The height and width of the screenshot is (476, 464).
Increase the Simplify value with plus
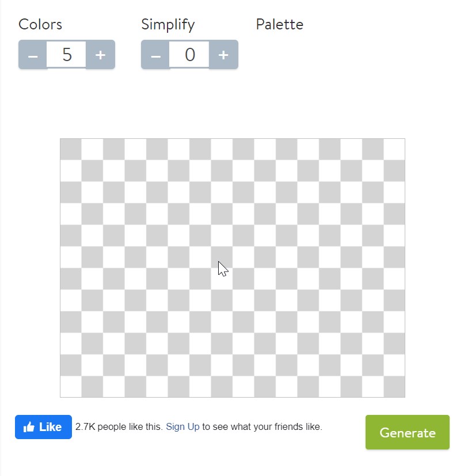click(x=223, y=55)
